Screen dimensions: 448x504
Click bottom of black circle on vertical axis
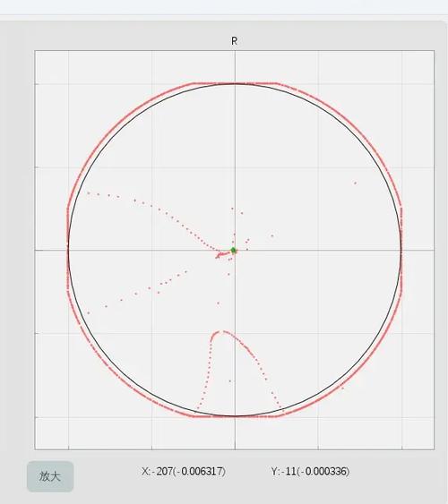[x=235, y=416]
